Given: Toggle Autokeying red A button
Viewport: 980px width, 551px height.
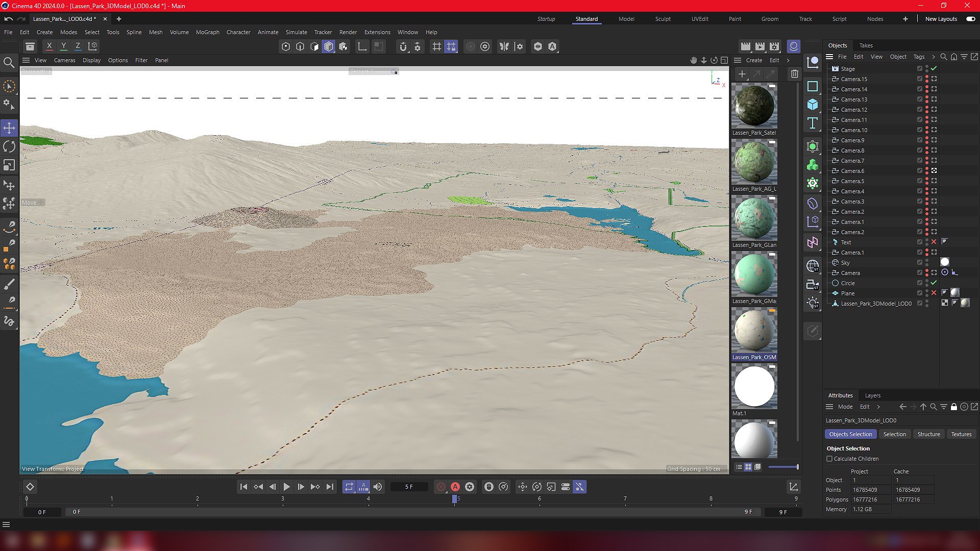Looking at the screenshot, I should (455, 487).
